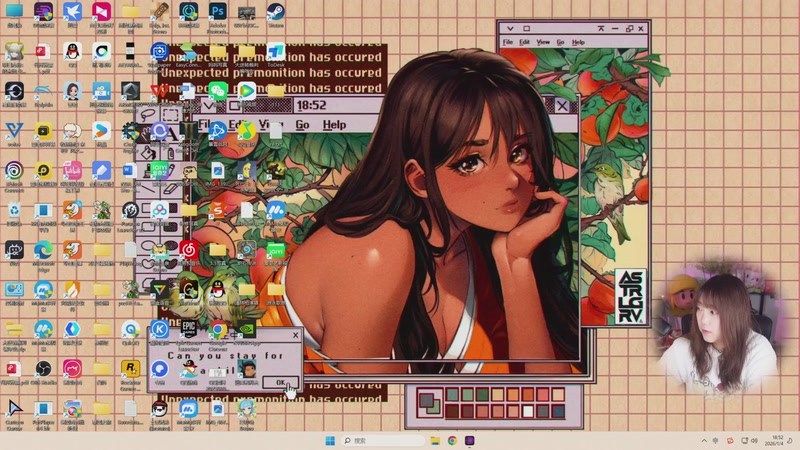Launch the Rockstar Games Launcher icon
Image resolution: width=800 pixels, height=450 pixels.
(130, 368)
